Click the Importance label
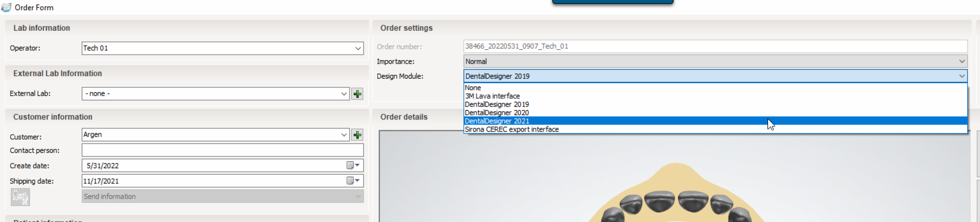 pos(395,61)
